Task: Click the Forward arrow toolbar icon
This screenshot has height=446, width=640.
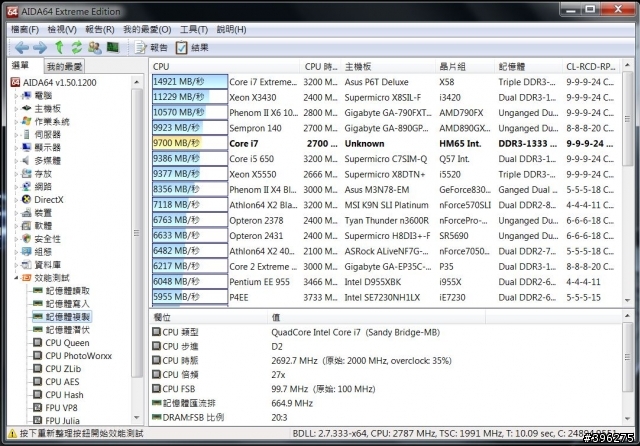Action: pyautogui.click(x=40, y=48)
